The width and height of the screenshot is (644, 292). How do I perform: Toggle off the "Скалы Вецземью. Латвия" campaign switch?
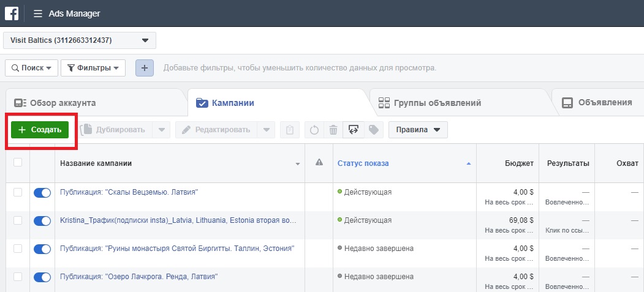point(42,193)
